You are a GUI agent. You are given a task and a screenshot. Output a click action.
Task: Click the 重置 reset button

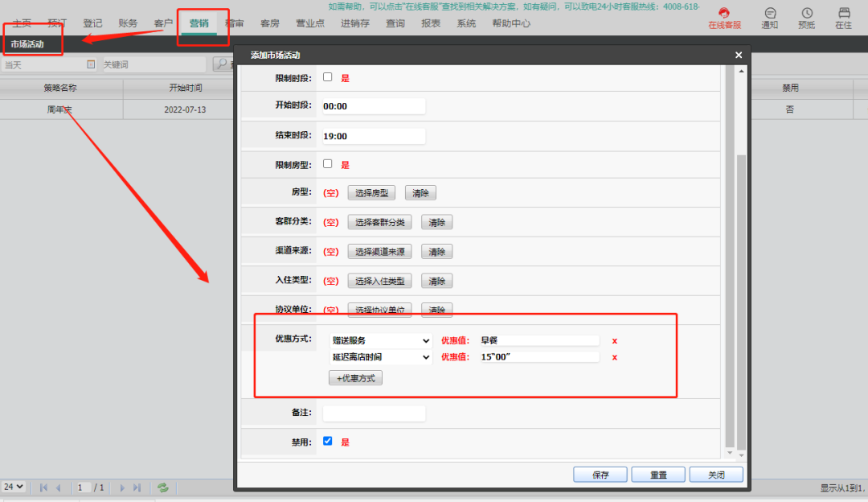point(658,475)
